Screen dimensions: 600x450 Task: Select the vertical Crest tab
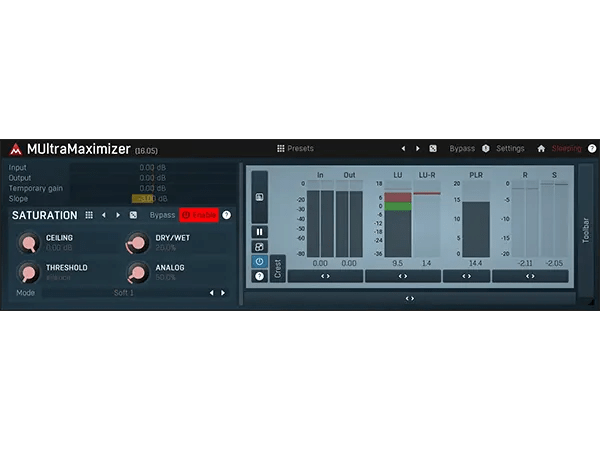[278, 269]
